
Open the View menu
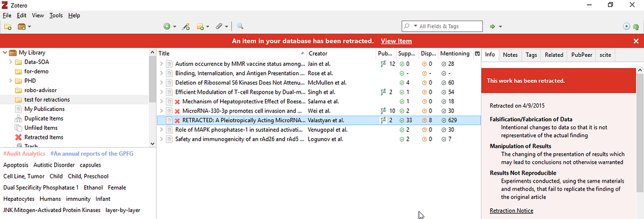pos(38,16)
